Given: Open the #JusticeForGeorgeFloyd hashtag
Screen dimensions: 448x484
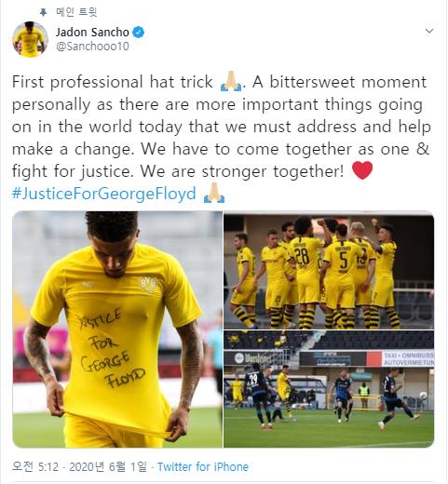Looking at the screenshot, I should 104,194.
